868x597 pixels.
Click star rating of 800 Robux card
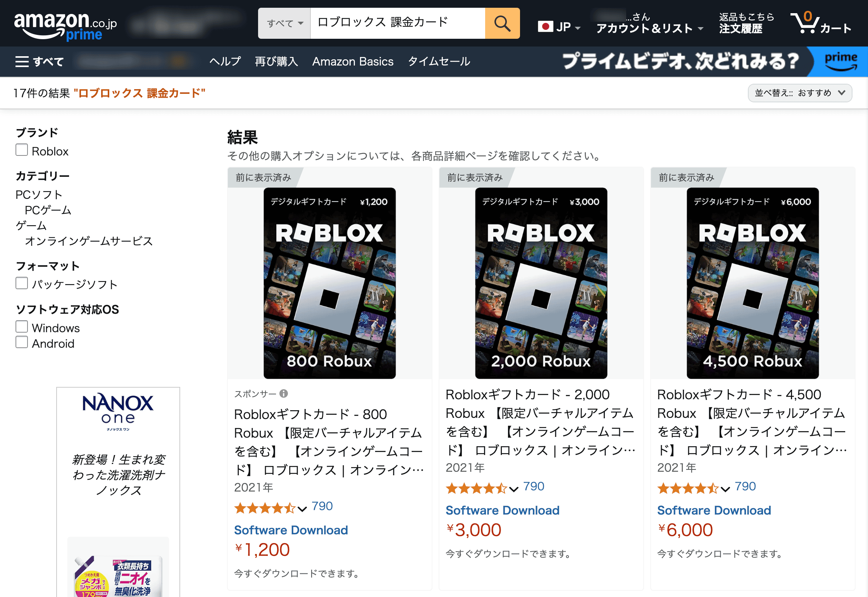(x=265, y=507)
